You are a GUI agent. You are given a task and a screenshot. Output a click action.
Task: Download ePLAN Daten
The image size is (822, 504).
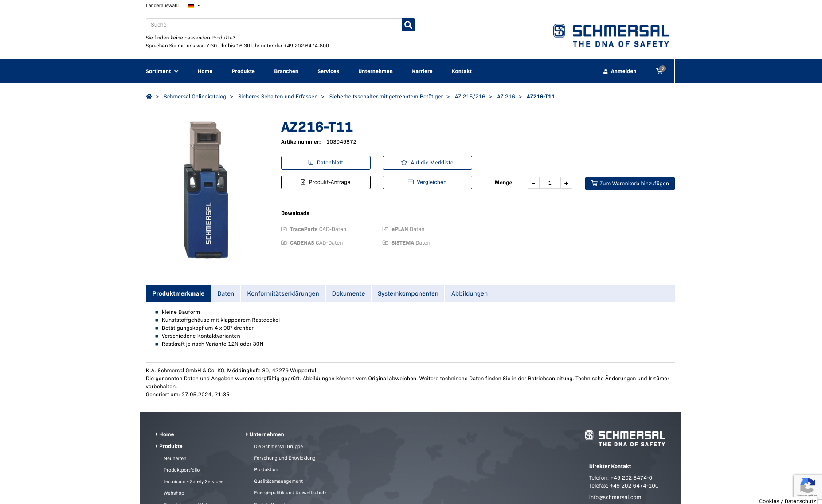tap(403, 229)
